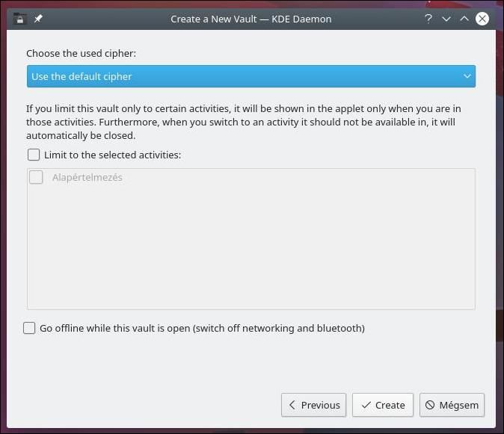
Task: Tick the Alapértelmezés activity checkbox
Action: pyautogui.click(x=36, y=178)
